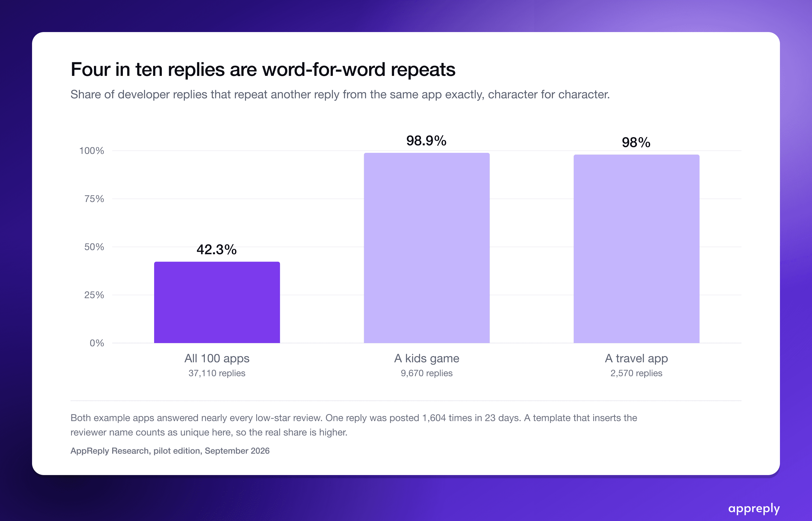Click the All 100 apps axis label

217,358
